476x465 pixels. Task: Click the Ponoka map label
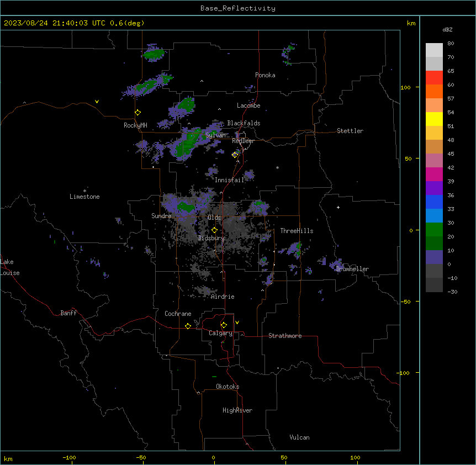tap(265, 75)
